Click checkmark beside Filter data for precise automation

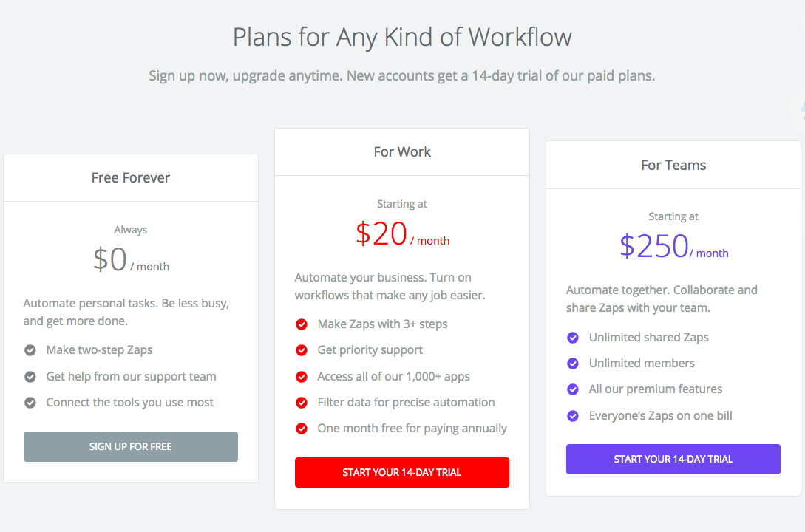(x=302, y=403)
